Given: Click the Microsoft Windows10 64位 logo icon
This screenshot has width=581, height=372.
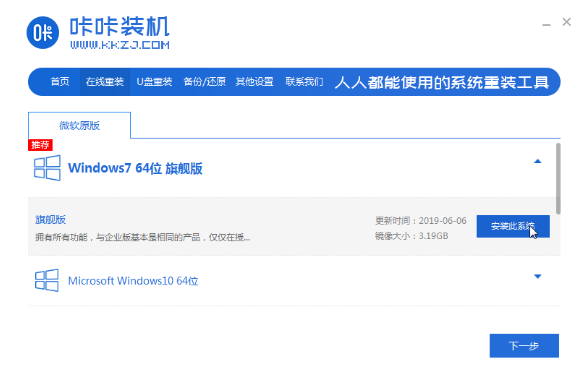Looking at the screenshot, I should pyautogui.click(x=47, y=280).
